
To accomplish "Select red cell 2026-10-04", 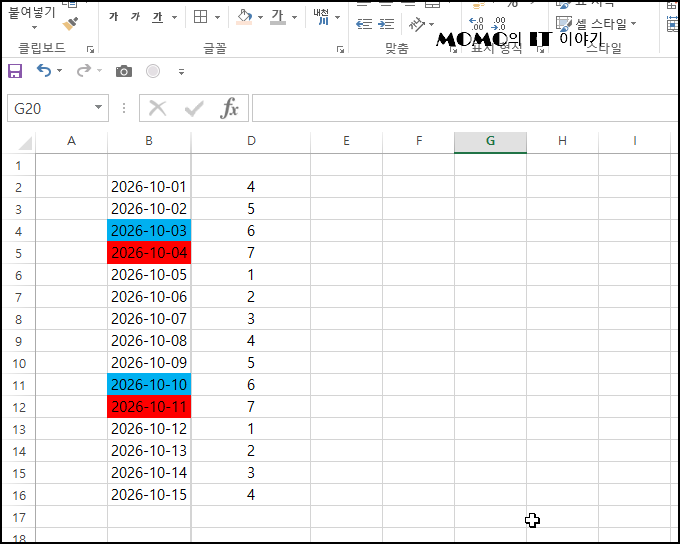I will pos(149,253).
